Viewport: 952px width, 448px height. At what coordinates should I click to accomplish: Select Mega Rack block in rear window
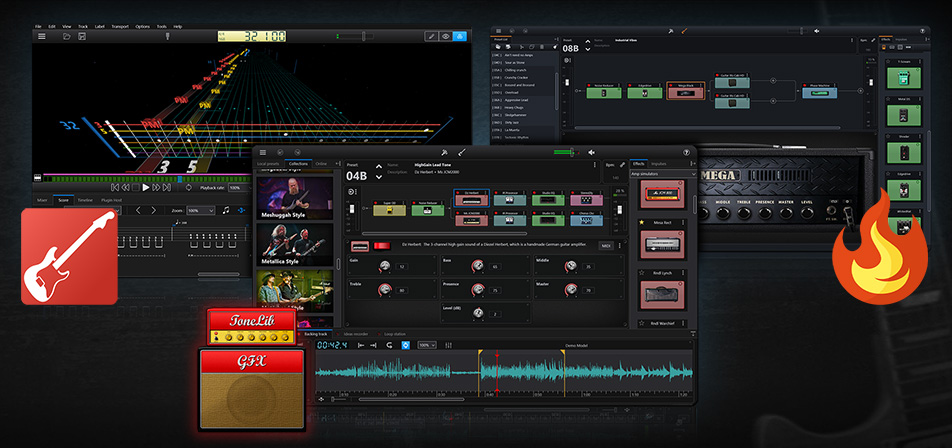click(x=685, y=91)
